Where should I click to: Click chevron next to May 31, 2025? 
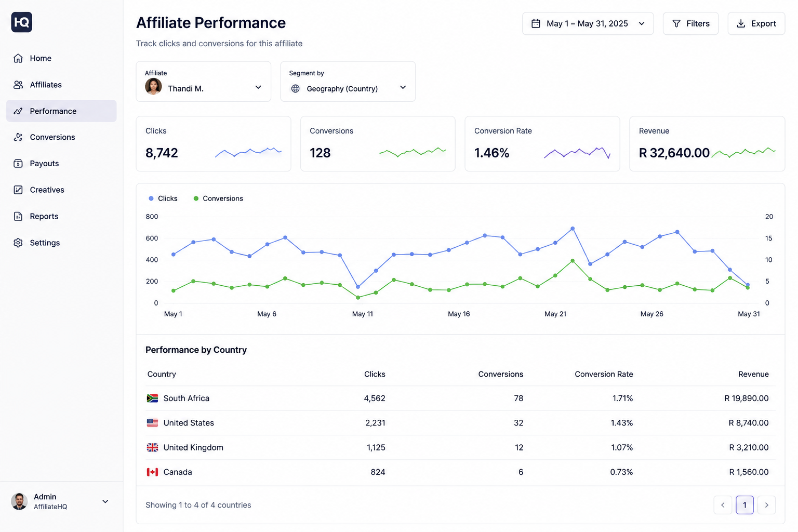[642, 23]
